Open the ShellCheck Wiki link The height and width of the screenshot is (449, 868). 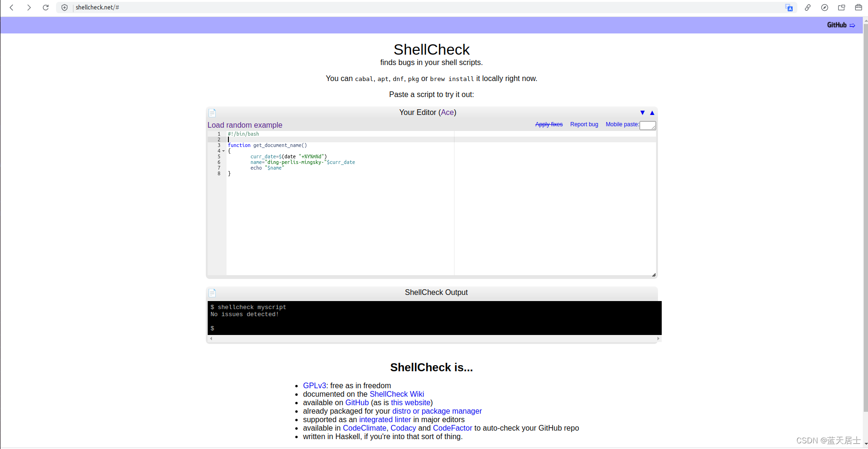(396, 394)
